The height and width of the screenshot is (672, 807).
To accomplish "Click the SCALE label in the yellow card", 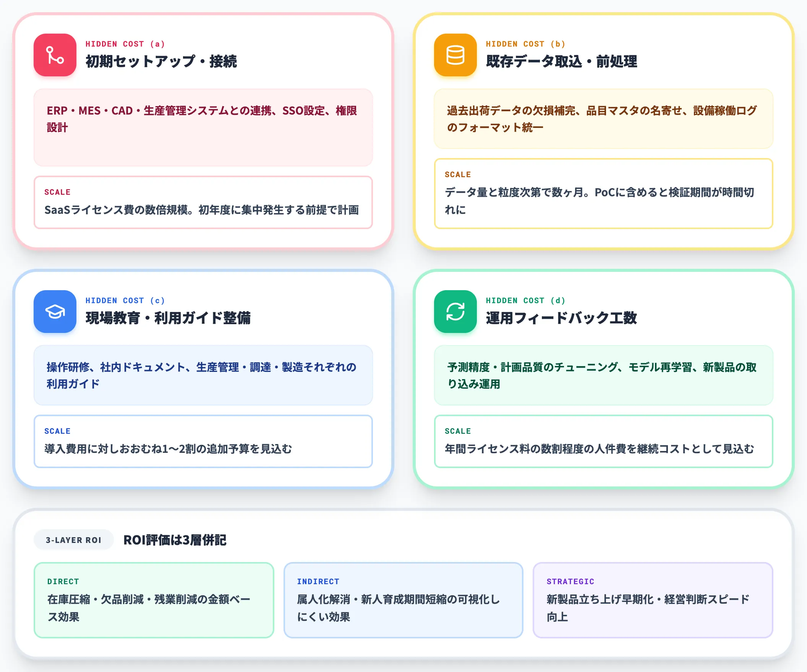I will [x=458, y=174].
